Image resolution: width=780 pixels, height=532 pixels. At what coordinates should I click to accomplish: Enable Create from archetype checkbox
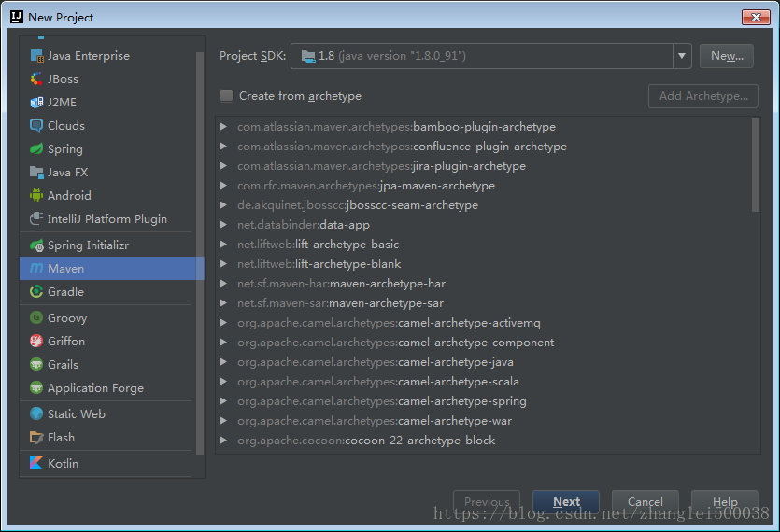coord(226,96)
